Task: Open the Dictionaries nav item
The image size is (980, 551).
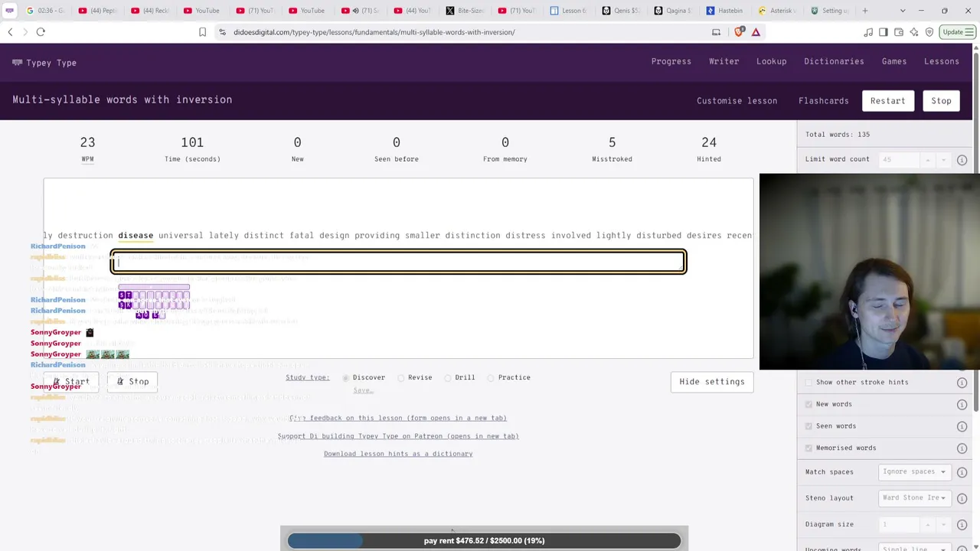Action: coord(834,61)
